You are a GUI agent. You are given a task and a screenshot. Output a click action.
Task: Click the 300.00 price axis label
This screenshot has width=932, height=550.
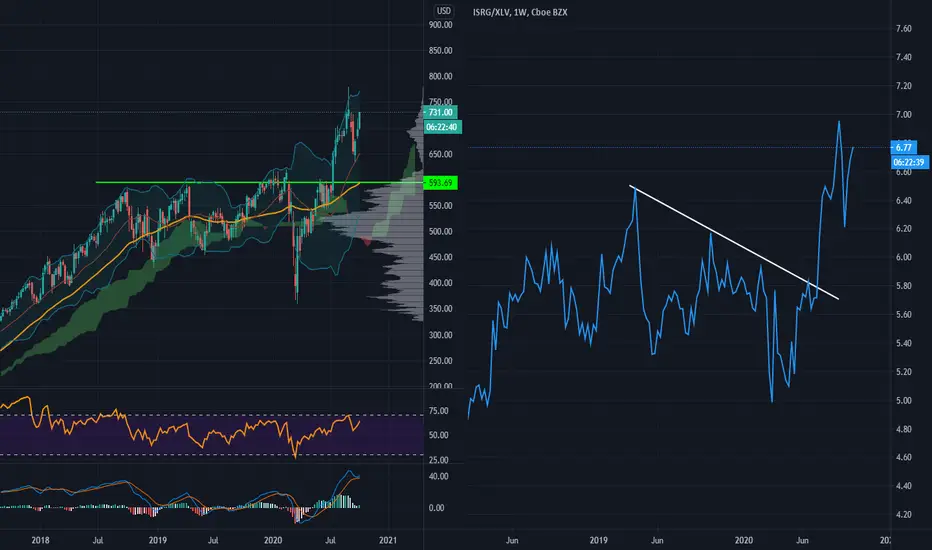[440, 335]
